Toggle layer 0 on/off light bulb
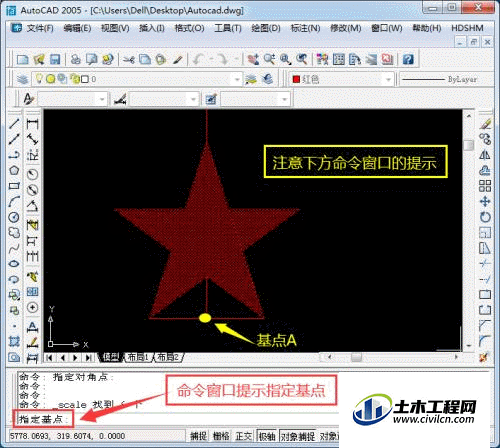This screenshot has width=500, height=448. [x=39, y=79]
